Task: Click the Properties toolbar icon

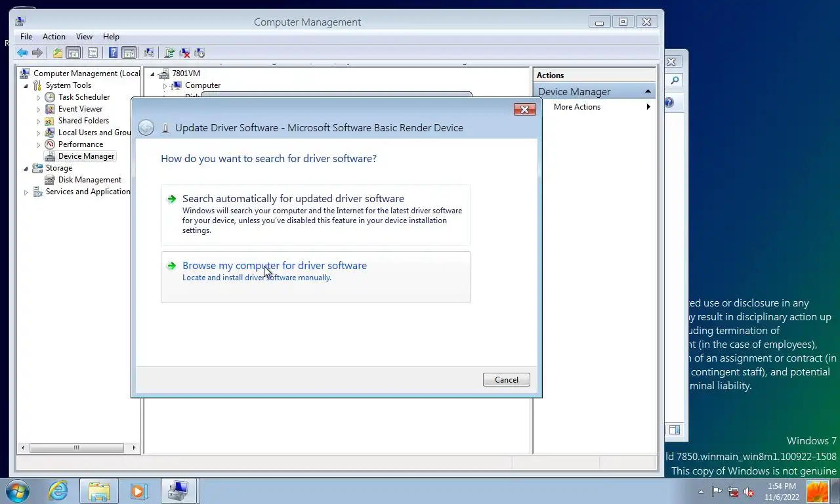Action: 93,52
